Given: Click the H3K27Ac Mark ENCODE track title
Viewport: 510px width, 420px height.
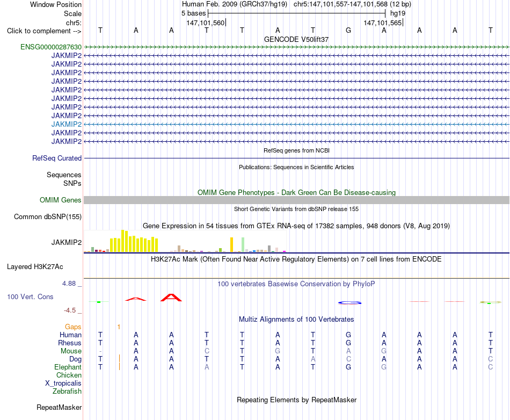Looking at the screenshot, I should 296,259.
